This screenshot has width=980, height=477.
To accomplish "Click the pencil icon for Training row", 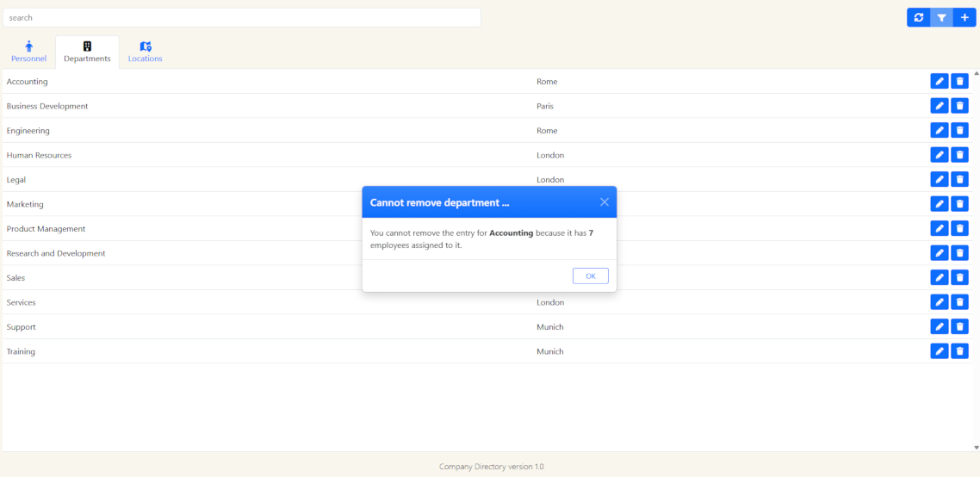I will (940, 351).
